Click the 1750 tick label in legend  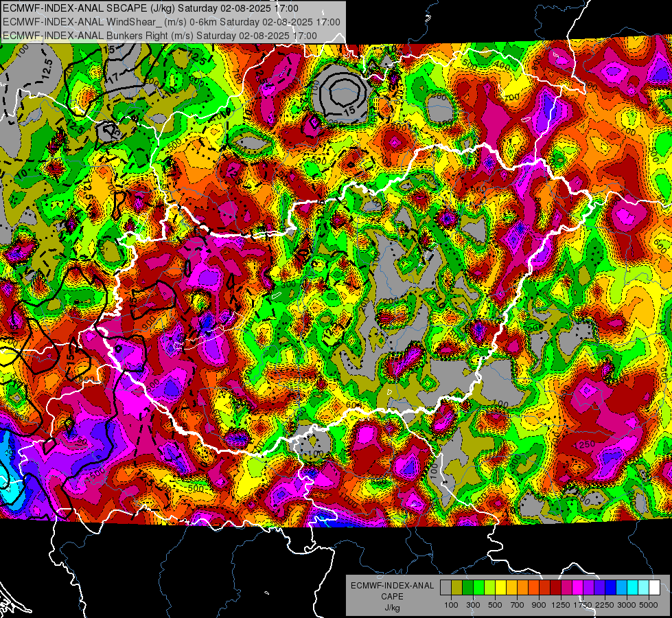pos(583,605)
